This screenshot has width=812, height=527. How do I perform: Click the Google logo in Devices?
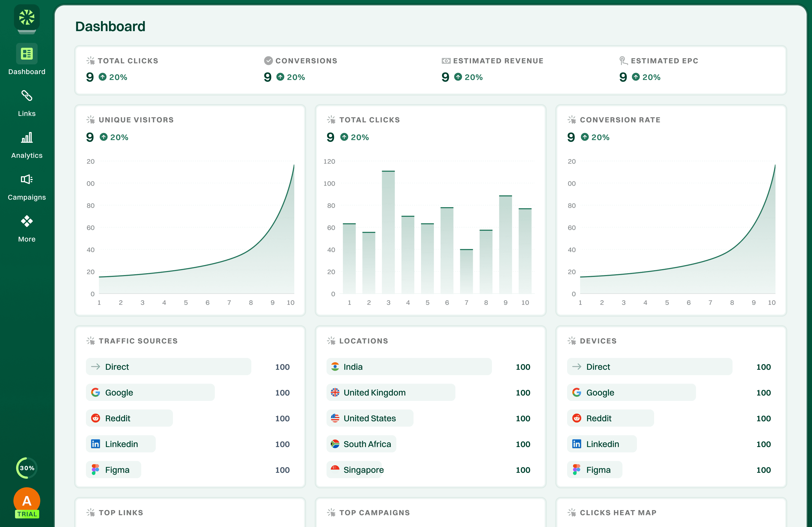point(577,392)
